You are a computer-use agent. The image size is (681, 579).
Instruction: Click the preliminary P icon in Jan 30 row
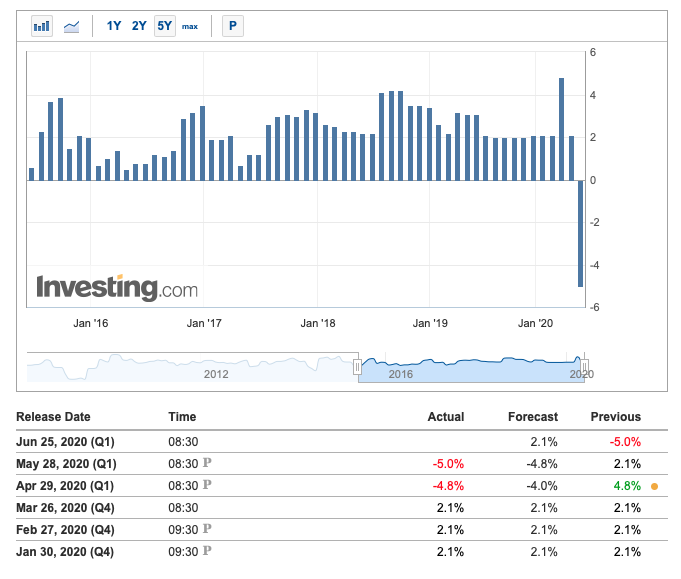click(x=207, y=552)
